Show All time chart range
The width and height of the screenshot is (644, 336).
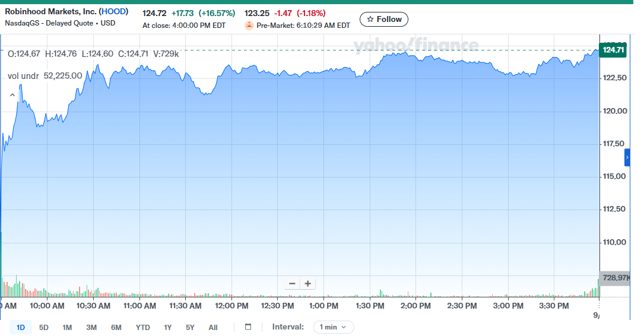(x=212, y=328)
